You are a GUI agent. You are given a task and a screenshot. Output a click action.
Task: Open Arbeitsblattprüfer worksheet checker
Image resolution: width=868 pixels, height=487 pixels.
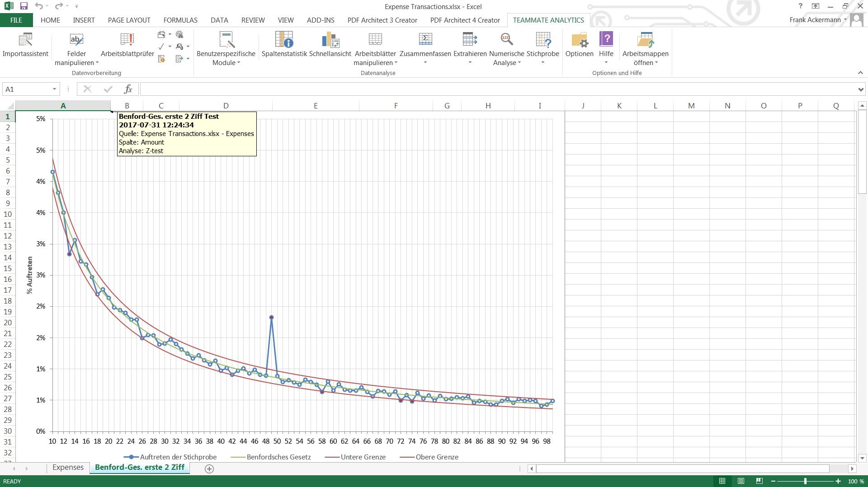127,45
